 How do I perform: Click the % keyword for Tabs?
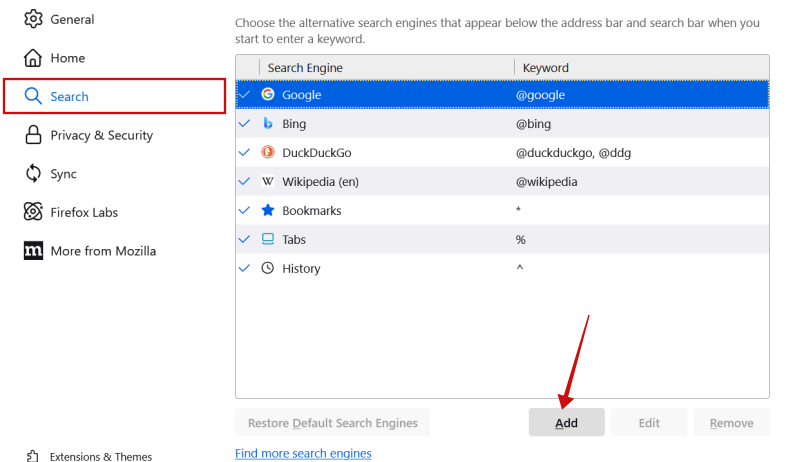[520, 239]
